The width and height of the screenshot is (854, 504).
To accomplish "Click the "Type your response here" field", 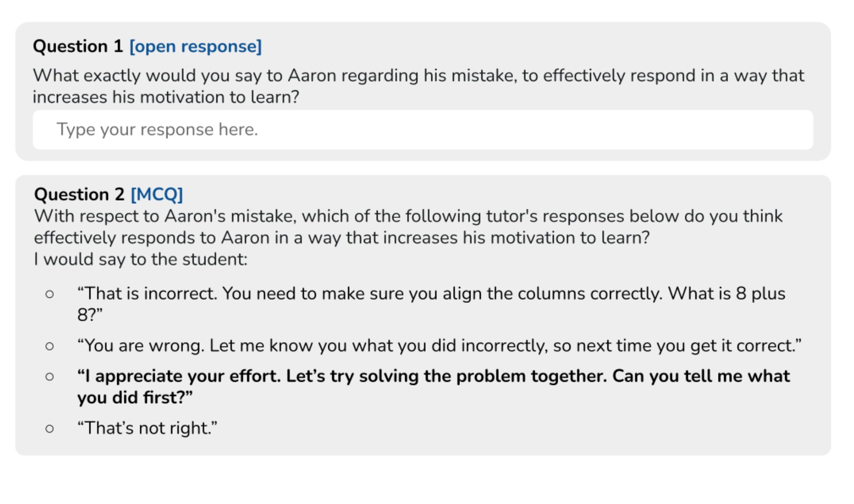I will [x=423, y=129].
